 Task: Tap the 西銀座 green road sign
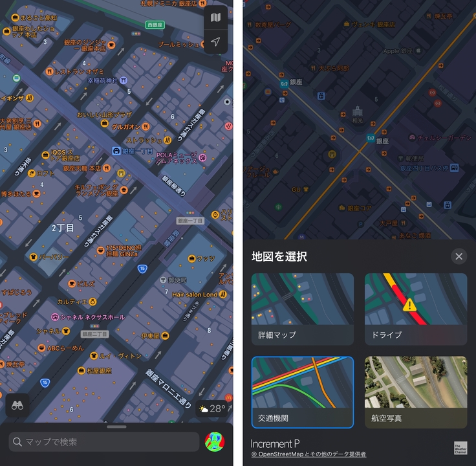[x=155, y=25]
